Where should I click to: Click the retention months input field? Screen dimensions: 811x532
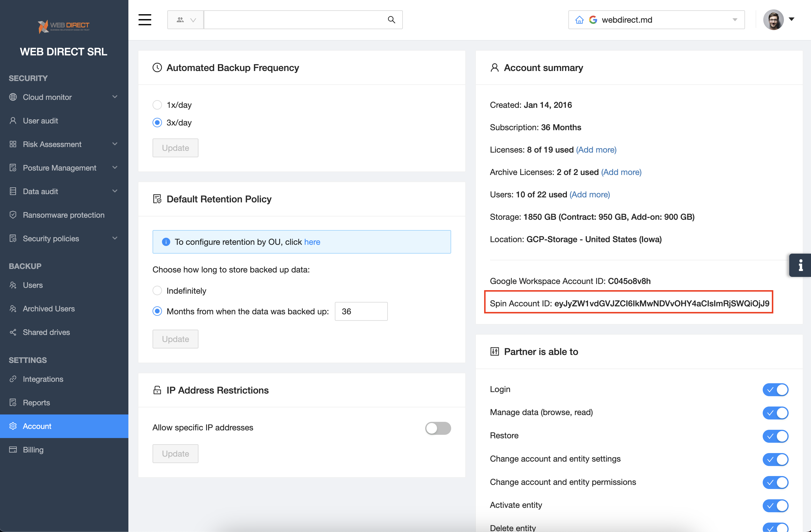click(361, 311)
